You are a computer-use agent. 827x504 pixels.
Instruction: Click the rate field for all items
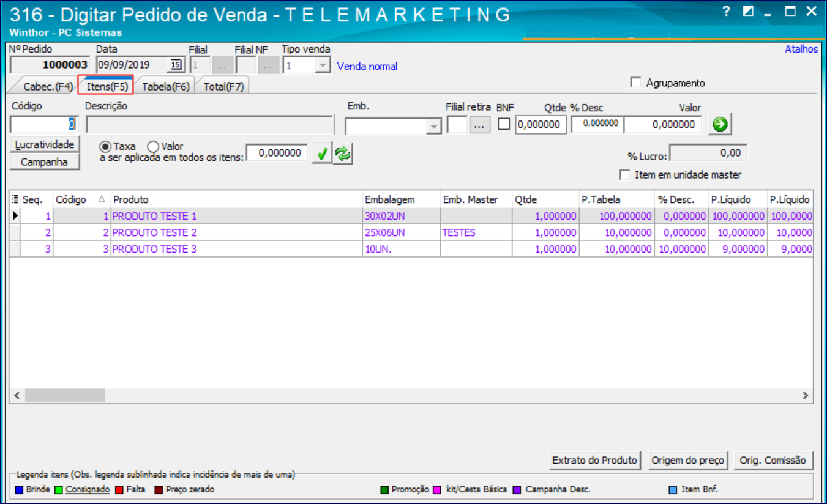tap(277, 154)
